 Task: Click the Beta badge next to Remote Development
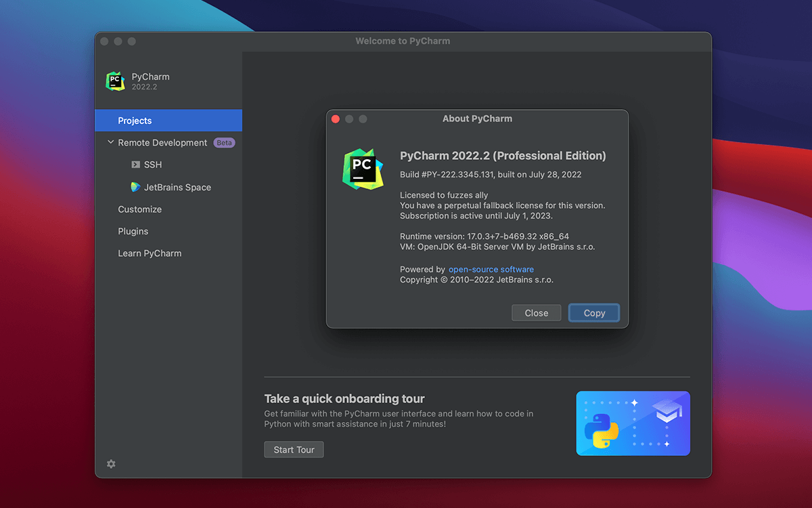point(224,143)
